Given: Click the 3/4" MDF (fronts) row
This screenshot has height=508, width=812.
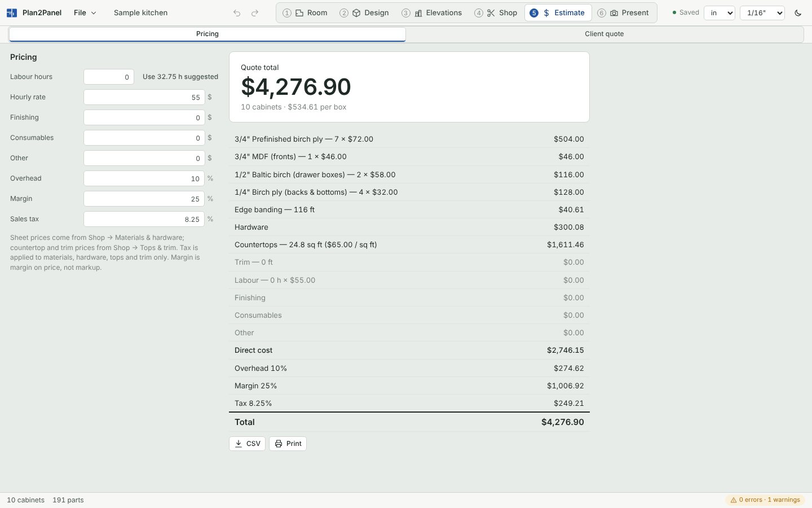Looking at the screenshot, I should click(409, 156).
